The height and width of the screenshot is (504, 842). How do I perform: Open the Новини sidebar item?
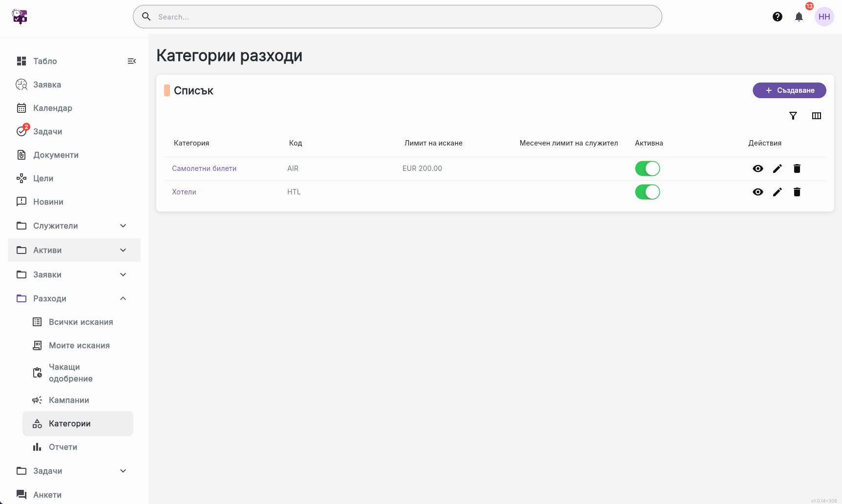74,202
